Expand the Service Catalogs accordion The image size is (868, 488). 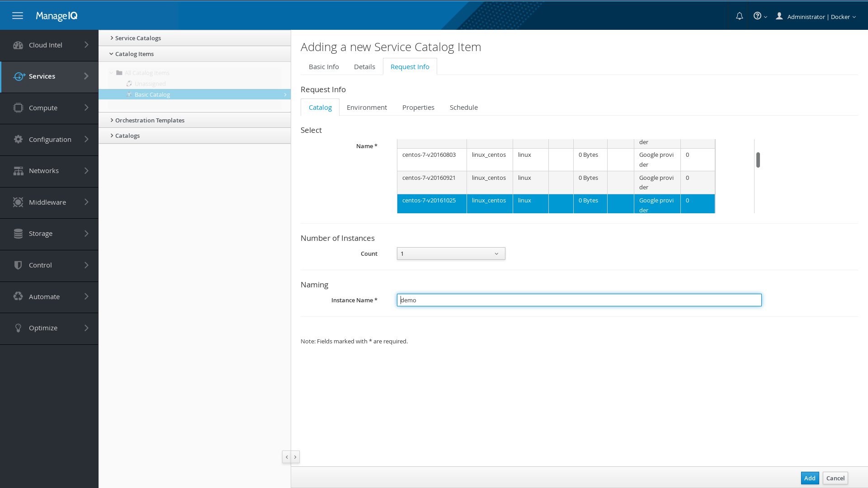195,38
